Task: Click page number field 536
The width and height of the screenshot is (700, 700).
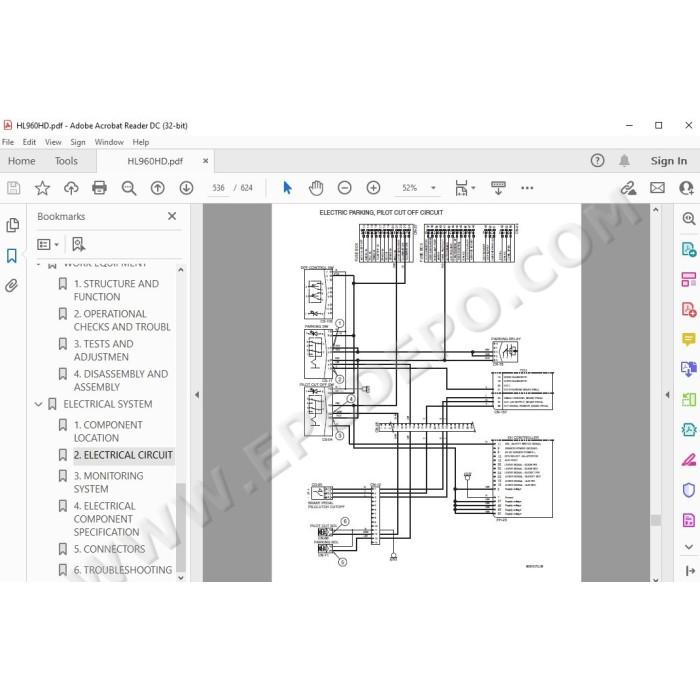Action: [218, 188]
